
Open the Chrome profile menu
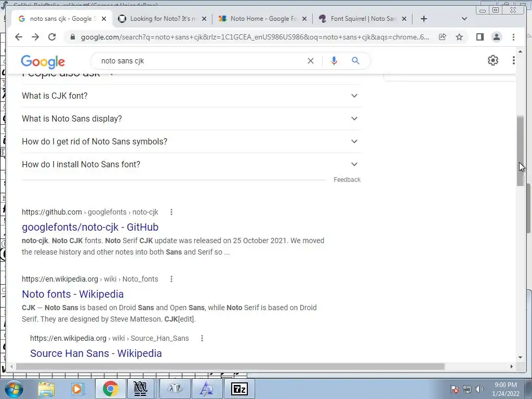[496, 37]
